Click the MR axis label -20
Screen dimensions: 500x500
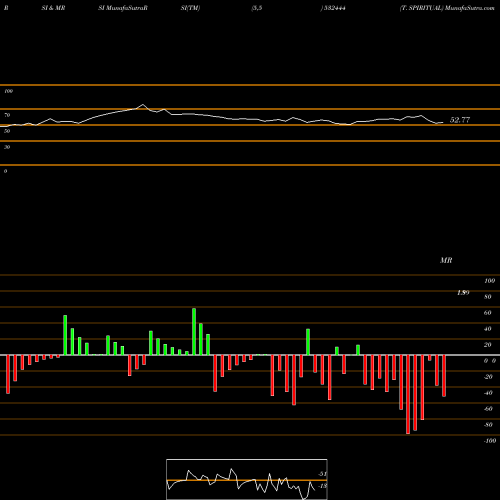[x=488, y=377]
